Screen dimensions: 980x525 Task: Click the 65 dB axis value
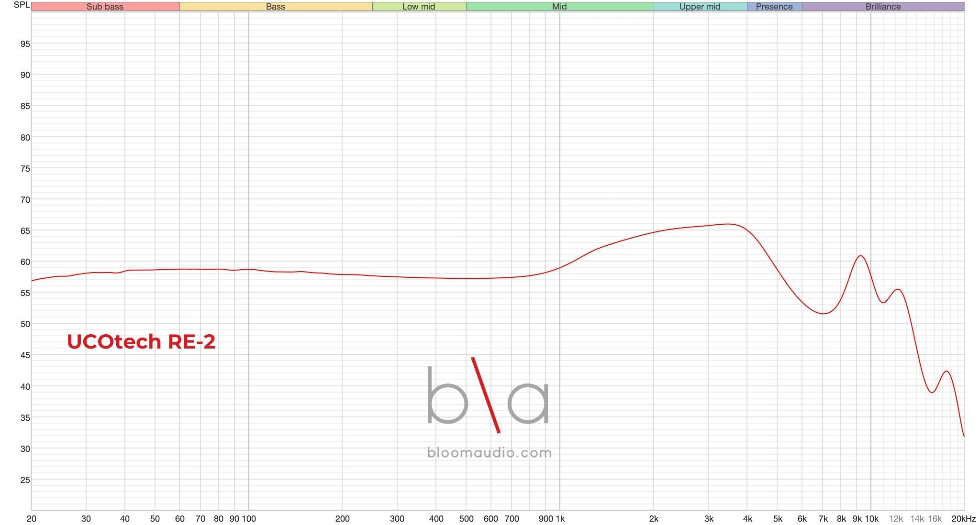[x=25, y=231]
